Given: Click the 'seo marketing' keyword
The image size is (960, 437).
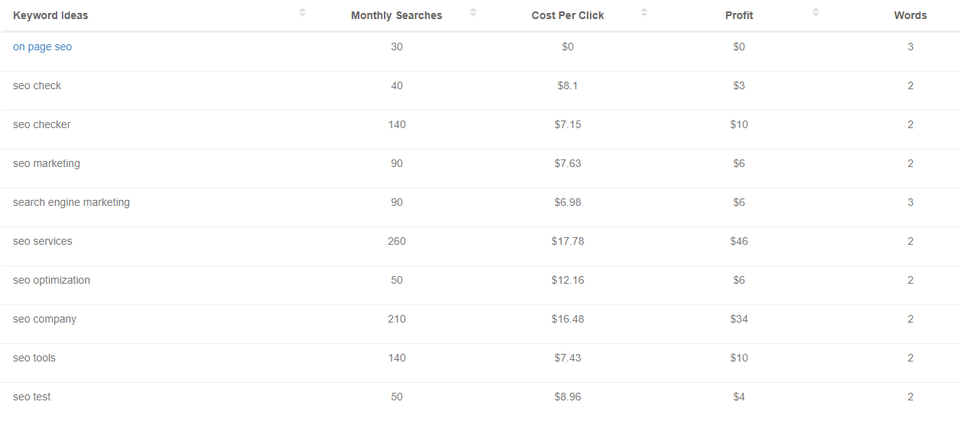Looking at the screenshot, I should pyautogui.click(x=47, y=163).
